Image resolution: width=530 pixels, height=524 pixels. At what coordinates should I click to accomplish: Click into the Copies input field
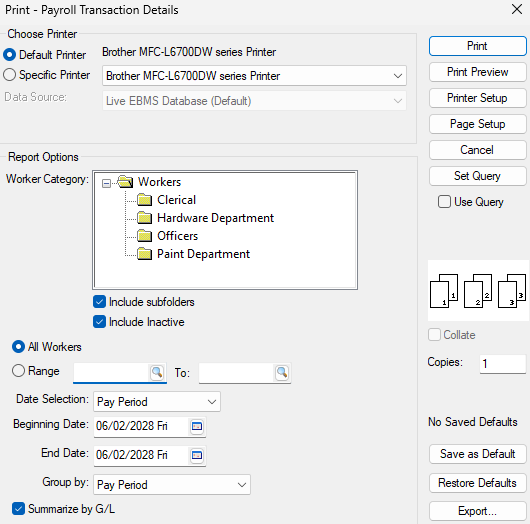(x=503, y=364)
